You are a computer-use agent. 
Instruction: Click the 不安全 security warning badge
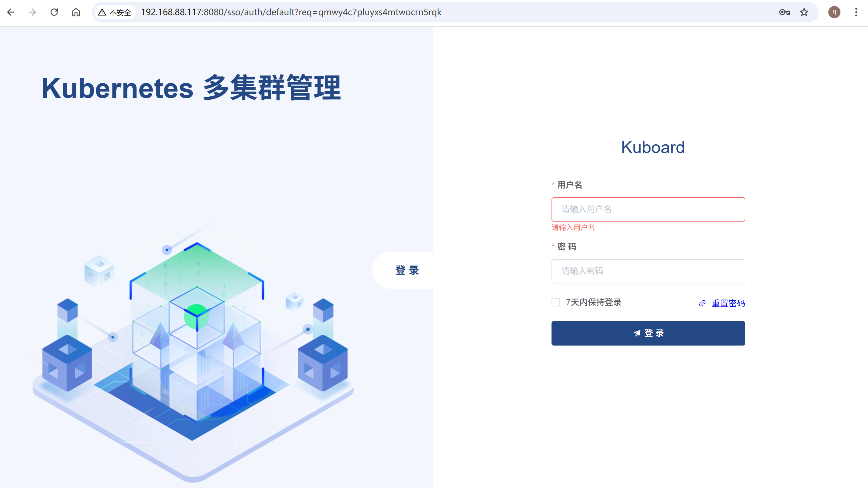(x=115, y=12)
